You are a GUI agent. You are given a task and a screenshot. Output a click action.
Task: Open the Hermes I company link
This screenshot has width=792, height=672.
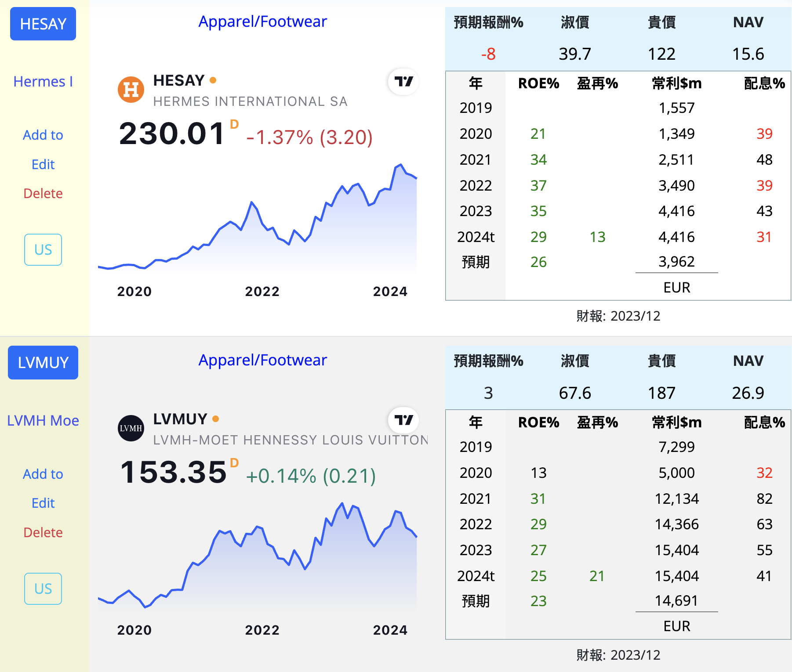pyautogui.click(x=43, y=82)
